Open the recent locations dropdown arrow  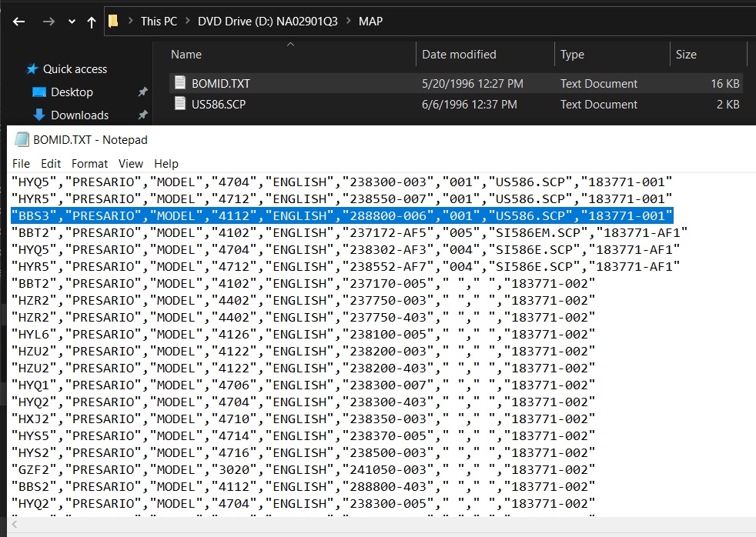pyautogui.click(x=72, y=22)
